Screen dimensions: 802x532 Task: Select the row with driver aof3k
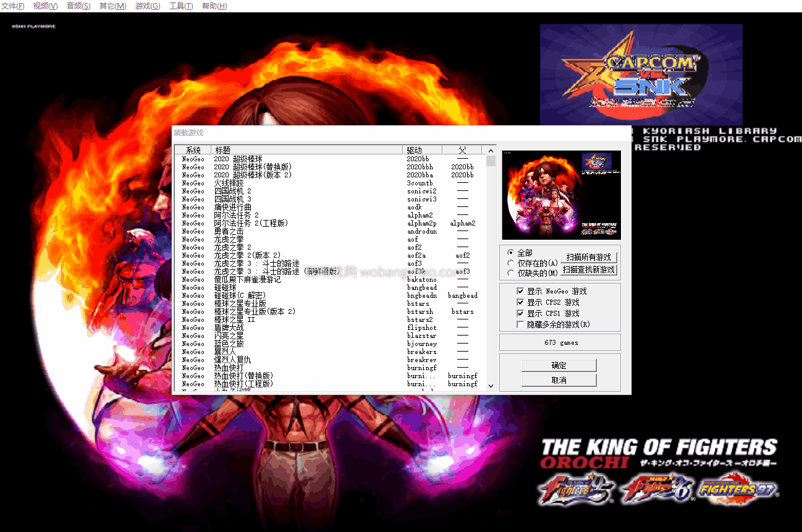[x=329, y=271]
